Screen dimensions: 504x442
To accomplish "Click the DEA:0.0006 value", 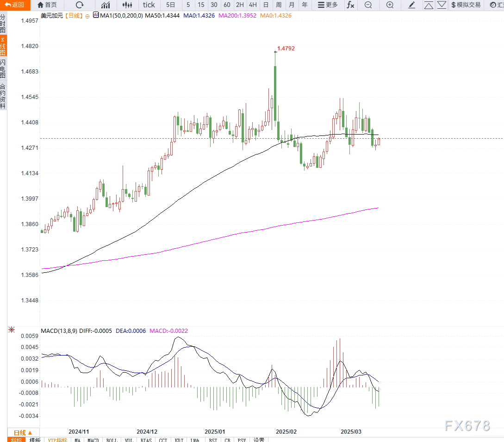I will [x=131, y=331].
